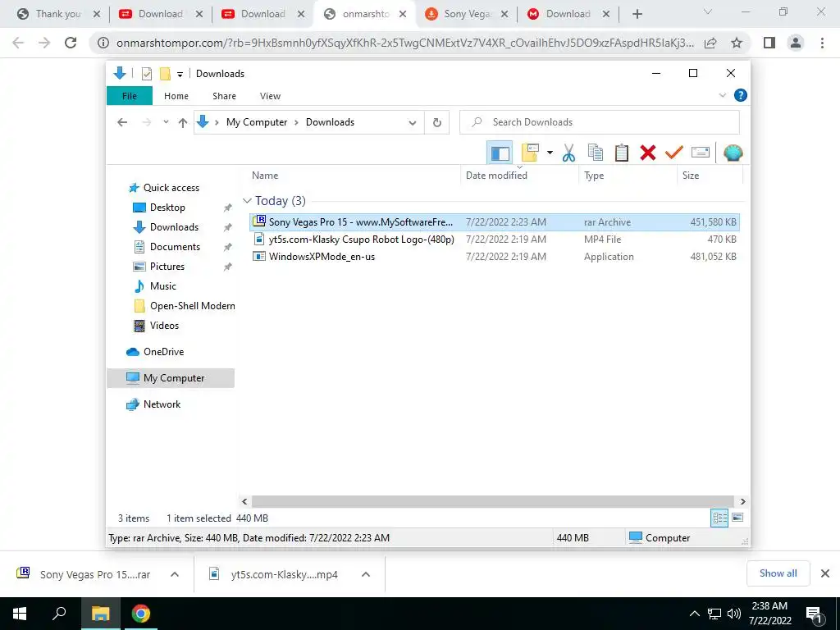The width and height of the screenshot is (840, 630).
Task: Bookmark this page with the star
Action: click(x=737, y=43)
